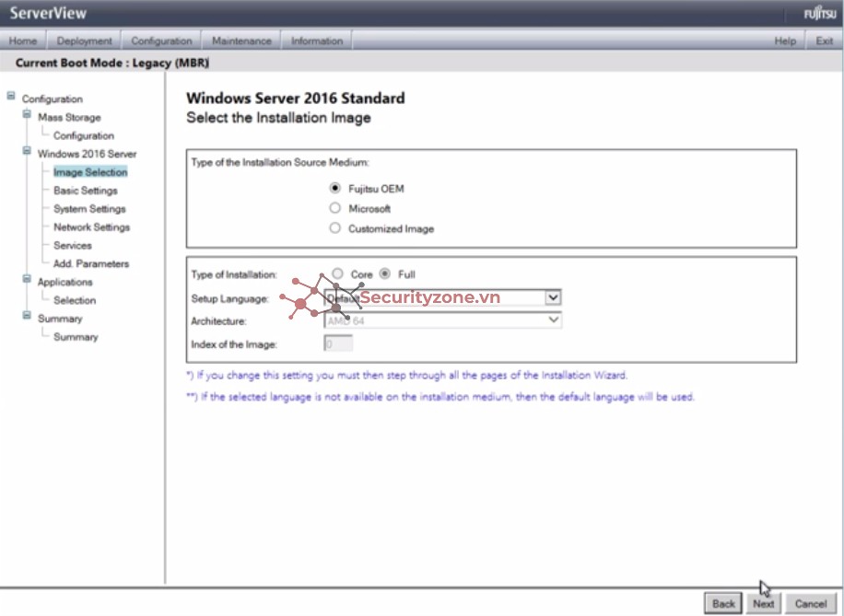844x616 pixels.
Task: Open Add. Parameters in the tree
Action: (91, 263)
